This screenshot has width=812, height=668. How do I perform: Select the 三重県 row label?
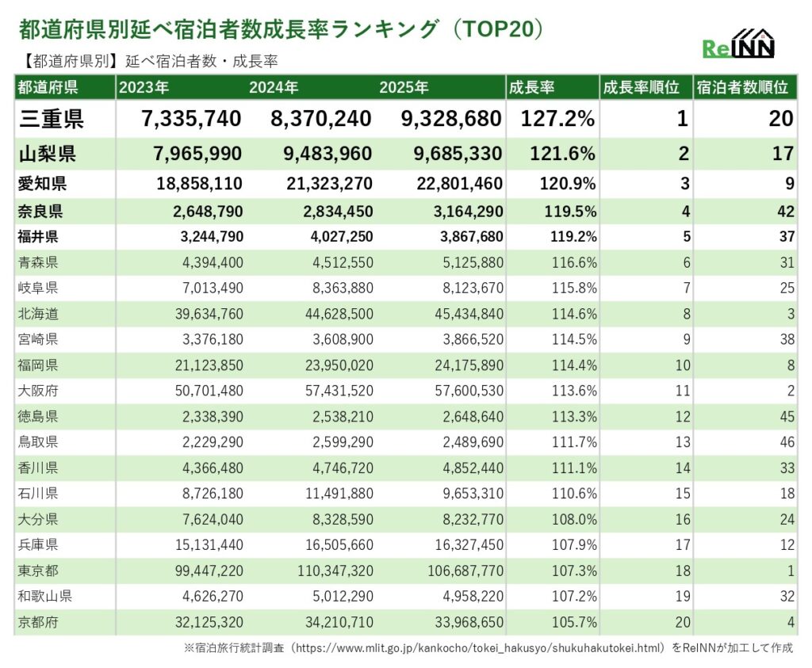(x=51, y=119)
